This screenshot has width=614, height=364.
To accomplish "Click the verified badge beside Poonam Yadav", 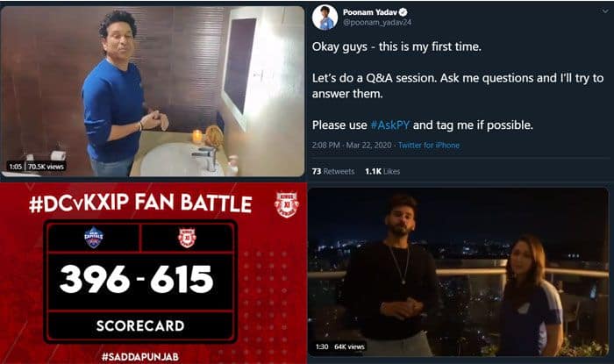I will click(x=403, y=12).
